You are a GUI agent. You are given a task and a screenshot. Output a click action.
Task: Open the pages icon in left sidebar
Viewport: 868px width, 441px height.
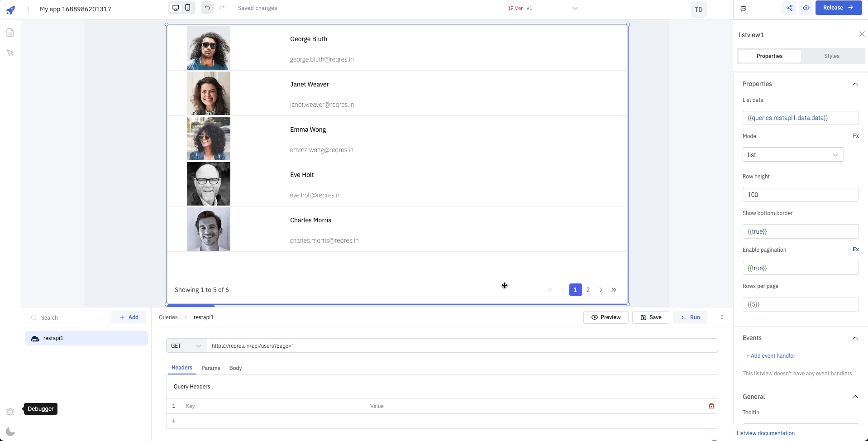pos(10,33)
